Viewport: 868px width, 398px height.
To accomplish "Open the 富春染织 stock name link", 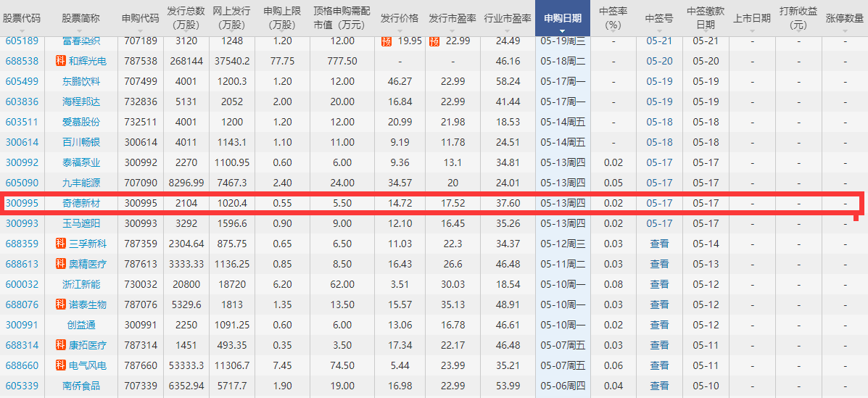I will (81, 41).
